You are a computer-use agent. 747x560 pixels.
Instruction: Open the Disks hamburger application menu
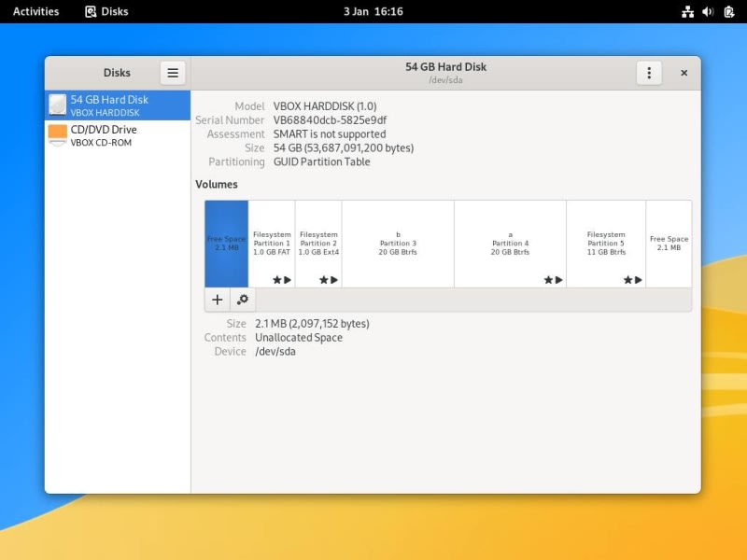tap(173, 73)
